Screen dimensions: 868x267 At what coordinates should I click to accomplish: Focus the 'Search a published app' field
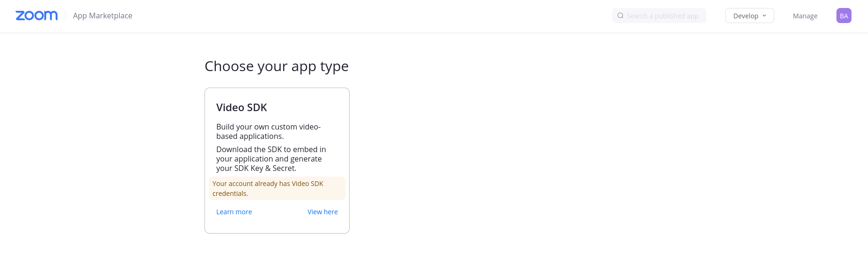[663, 16]
